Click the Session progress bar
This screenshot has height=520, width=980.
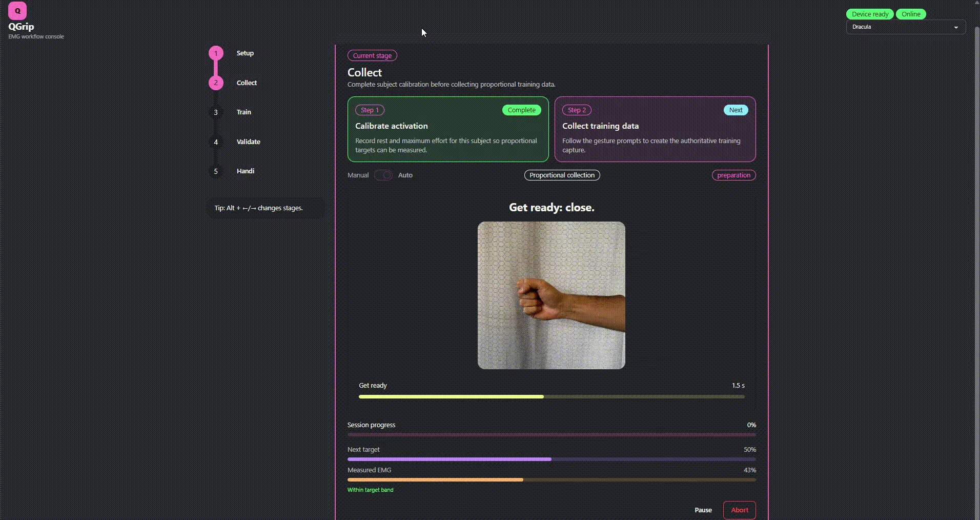(x=552, y=435)
